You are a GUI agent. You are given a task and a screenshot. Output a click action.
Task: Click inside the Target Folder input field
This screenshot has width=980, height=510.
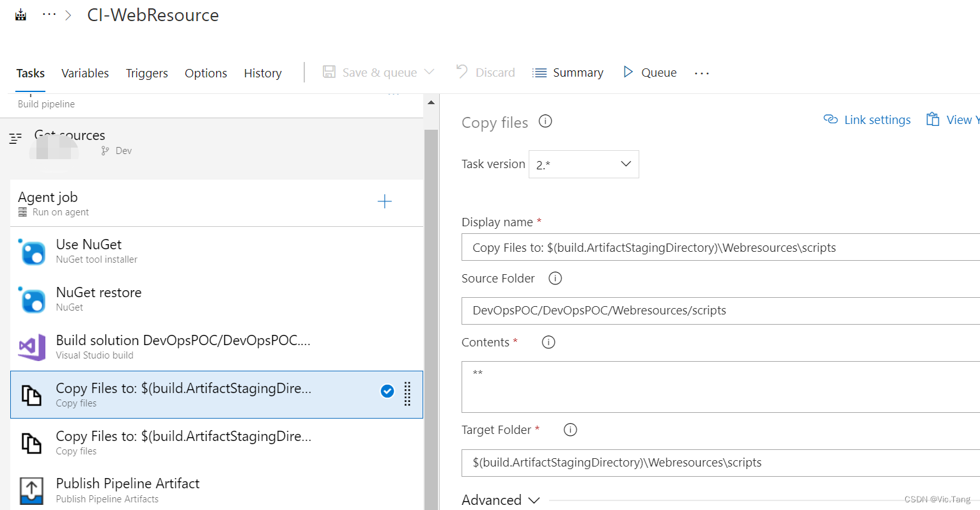pos(703,462)
